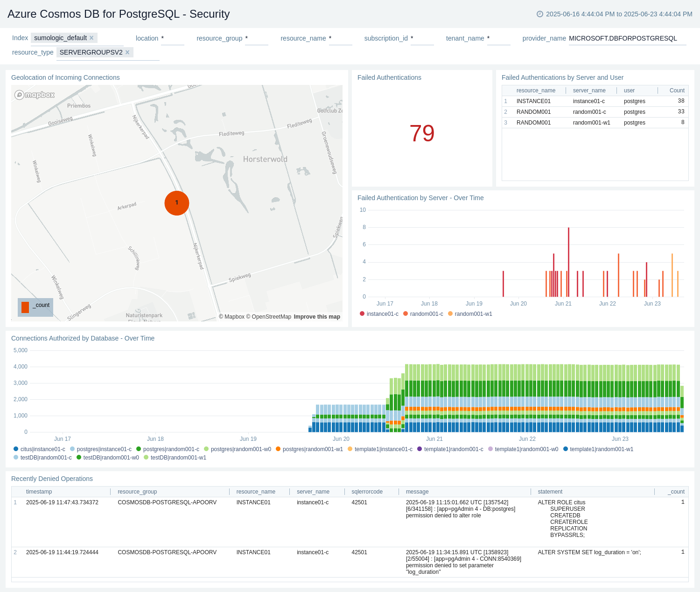Remove the SERVERGROUPSV2 resource_type chip

127,52
